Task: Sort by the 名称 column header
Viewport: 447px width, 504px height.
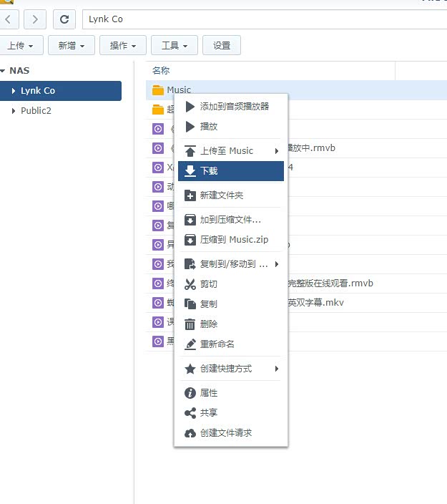Action: coord(161,71)
